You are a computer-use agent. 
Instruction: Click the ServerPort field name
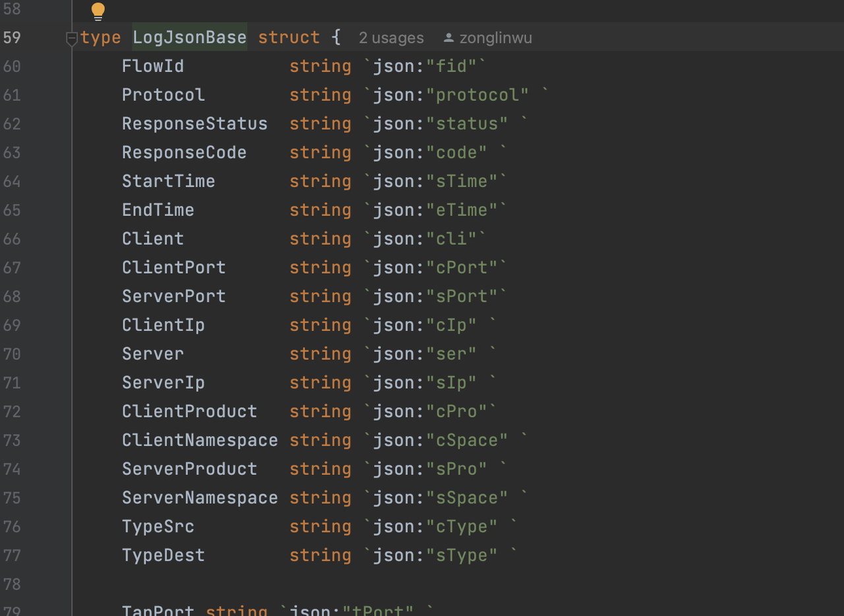173,296
